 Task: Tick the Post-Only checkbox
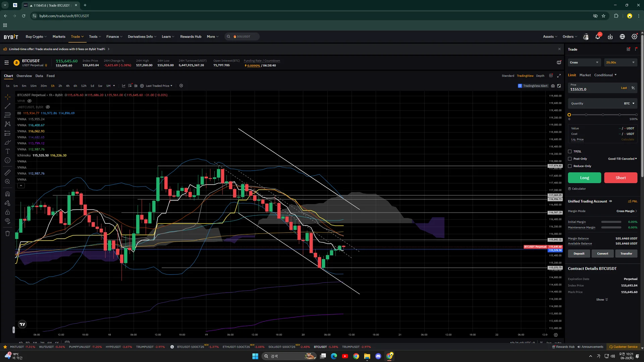click(570, 159)
